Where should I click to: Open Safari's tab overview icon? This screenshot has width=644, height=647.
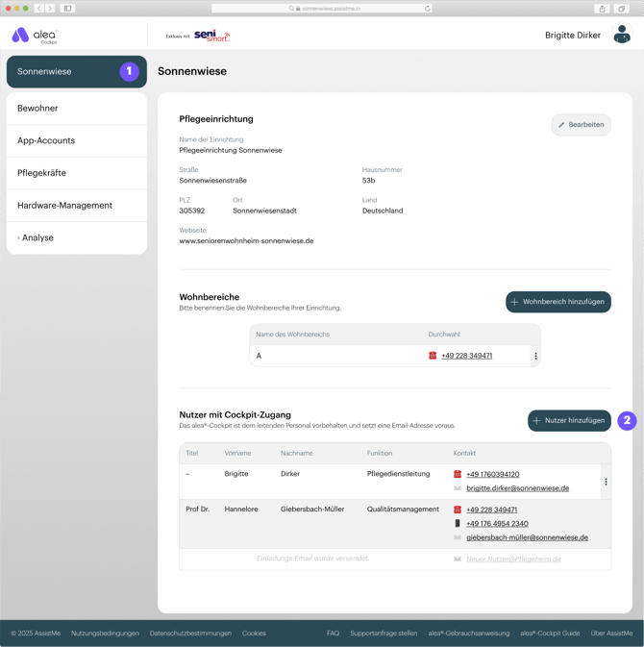point(623,9)
